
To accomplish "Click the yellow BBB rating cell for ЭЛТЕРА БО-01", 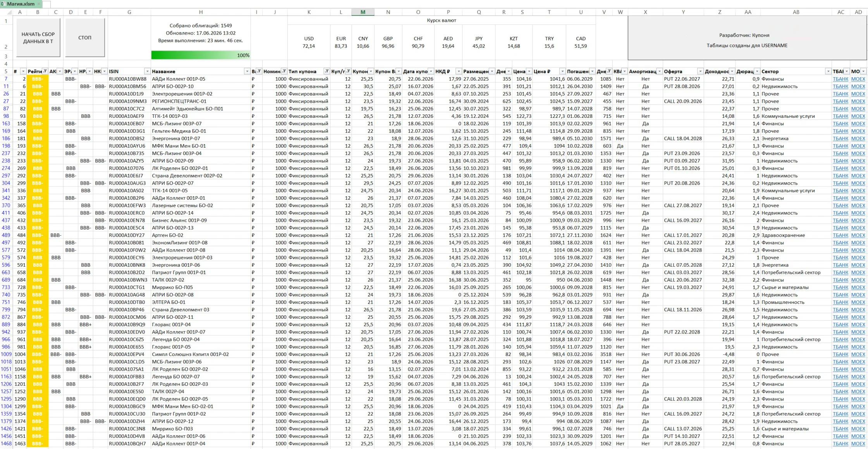I will 38,302.
